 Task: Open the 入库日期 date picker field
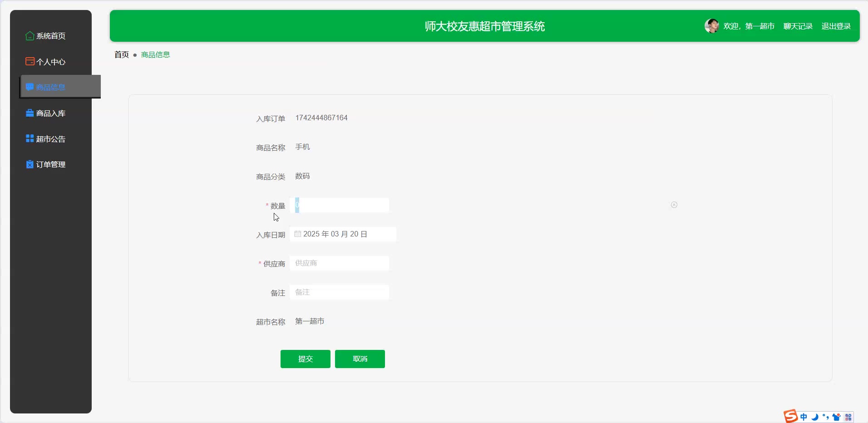pyautogui.click(x=343, y=234)
